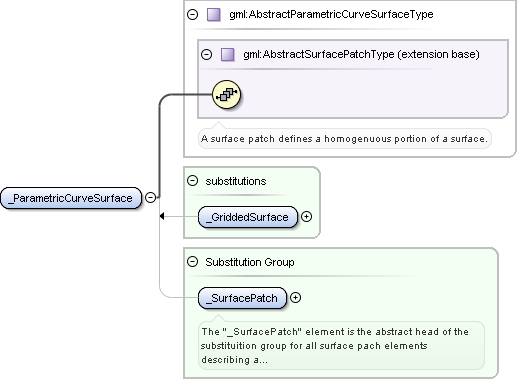Click the Substitution Group header label
This screenshot has width=518, height=380.
click(x=250, y=262)
